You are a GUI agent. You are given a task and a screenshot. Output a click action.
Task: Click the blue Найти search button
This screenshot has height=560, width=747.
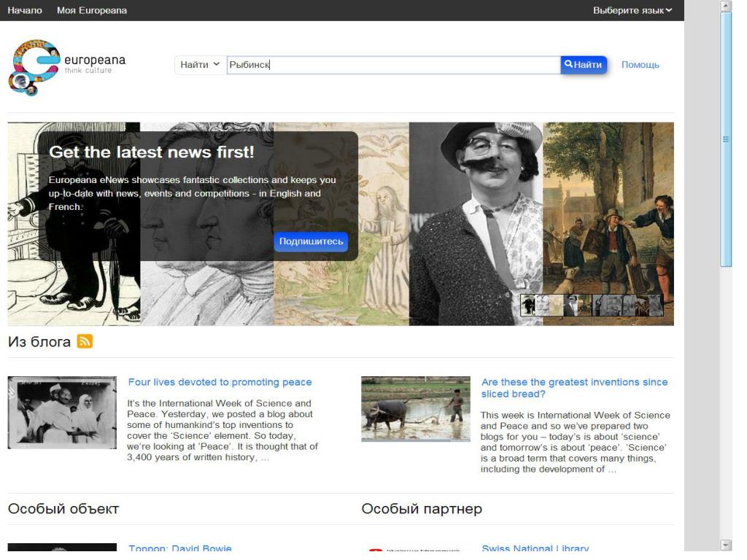coord(584,65)
